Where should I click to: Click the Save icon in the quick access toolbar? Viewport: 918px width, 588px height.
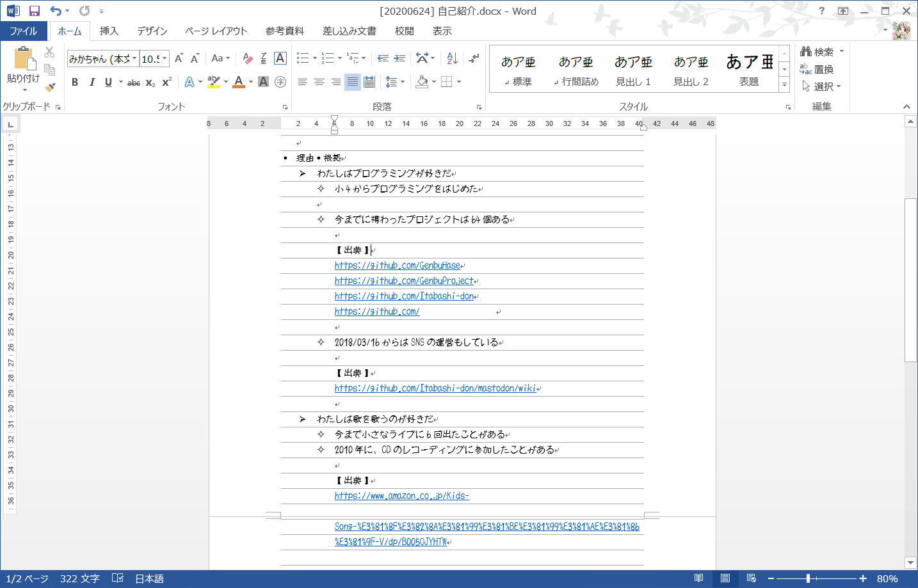pyautogui.click(x=35, y=11)
